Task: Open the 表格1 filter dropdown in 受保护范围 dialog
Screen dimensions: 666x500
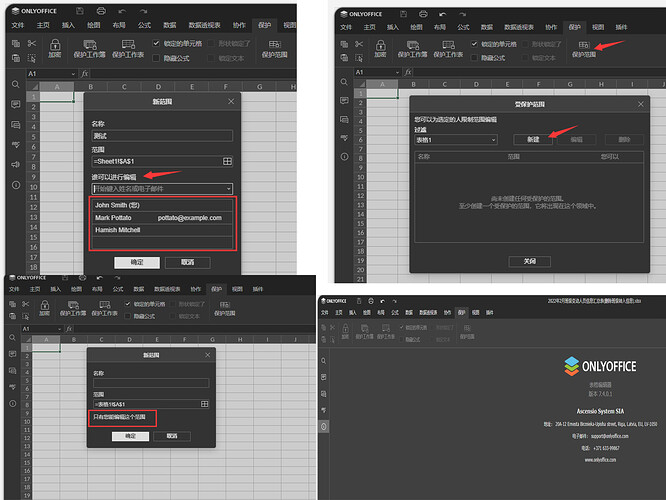Action: point(493,140)
